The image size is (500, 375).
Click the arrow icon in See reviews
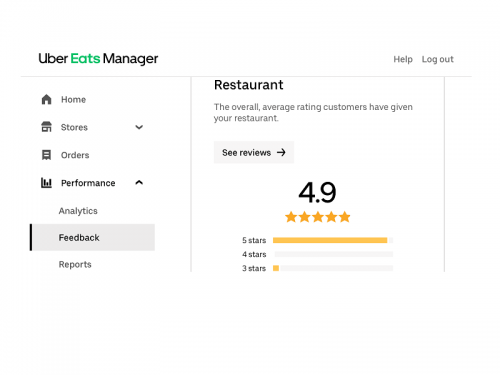point(281,152)
